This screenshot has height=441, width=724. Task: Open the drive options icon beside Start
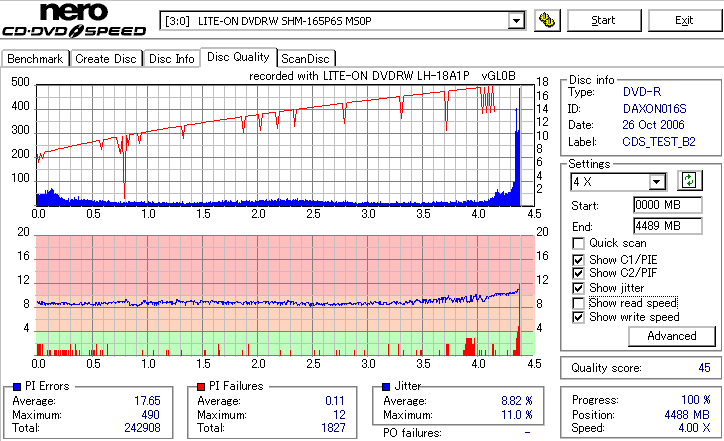(547, 20)
